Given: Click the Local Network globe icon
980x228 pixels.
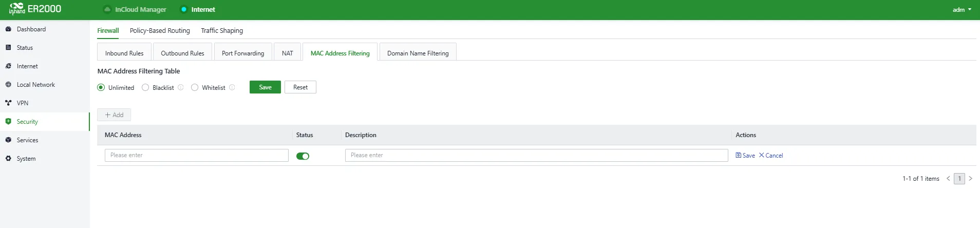Looking at the screenshot, I should [8, 85].
